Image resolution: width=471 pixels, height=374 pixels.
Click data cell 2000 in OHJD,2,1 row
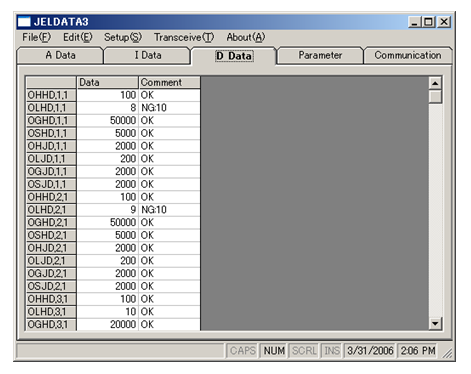point(108,248)
